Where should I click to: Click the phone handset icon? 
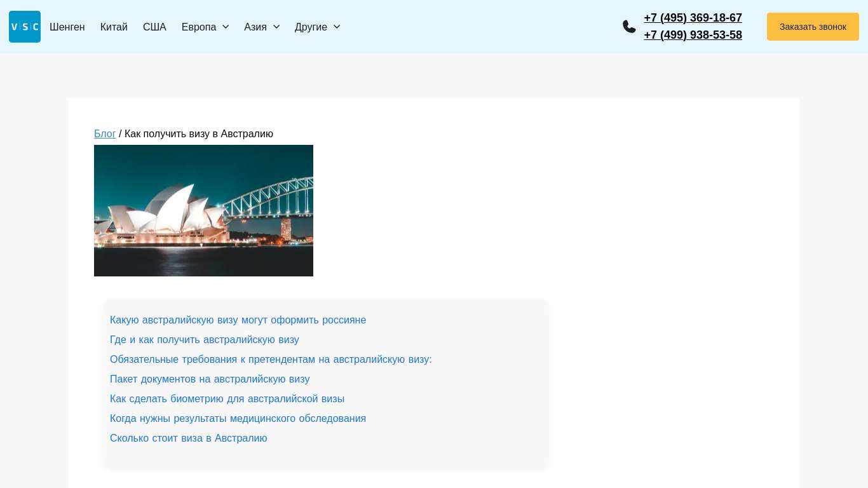(x=629, y=27)
